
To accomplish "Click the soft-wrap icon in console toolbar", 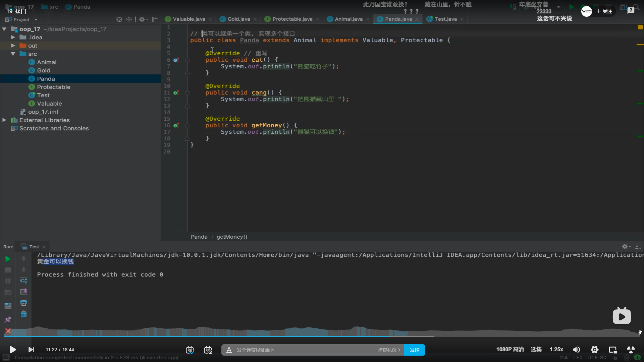I will point(23,281).
